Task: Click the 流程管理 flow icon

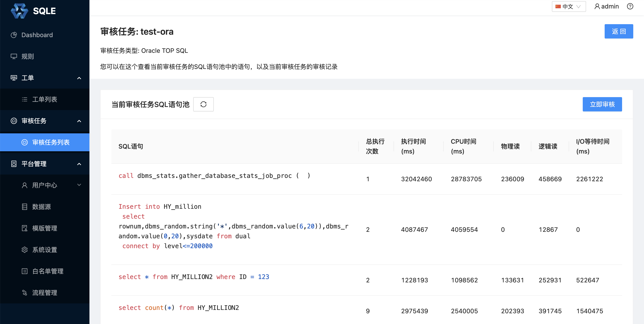Action: (x=25, y=293)
